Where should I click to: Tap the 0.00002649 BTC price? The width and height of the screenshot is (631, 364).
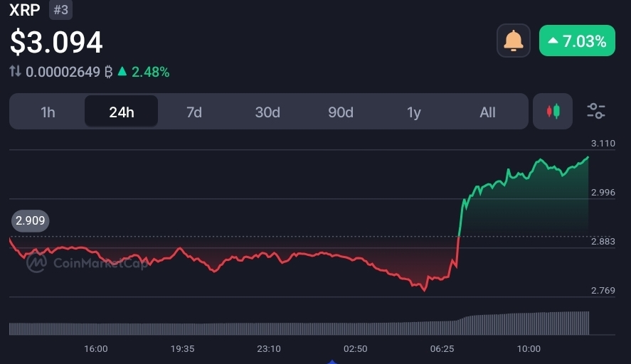tap(69, 72)
